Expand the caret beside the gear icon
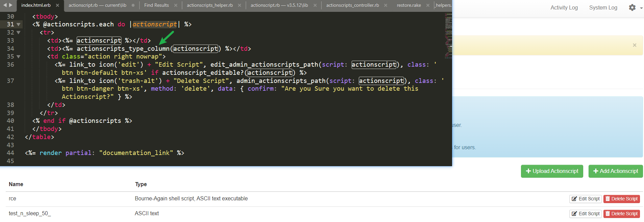The width and height of the screenshot is (644, 222). click(641, 8)
